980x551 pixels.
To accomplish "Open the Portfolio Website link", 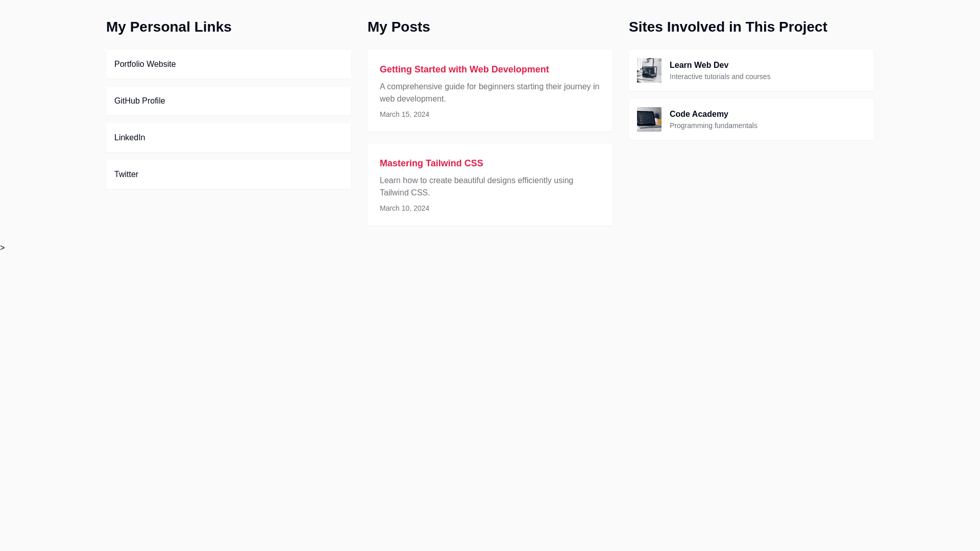I will 145,64.
